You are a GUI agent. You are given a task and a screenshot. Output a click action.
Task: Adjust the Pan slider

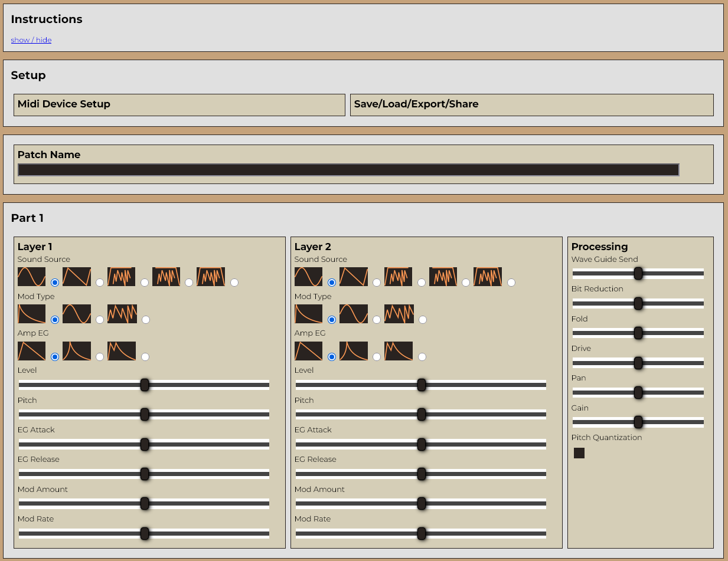pyautogui.click(x=638, y=392)
